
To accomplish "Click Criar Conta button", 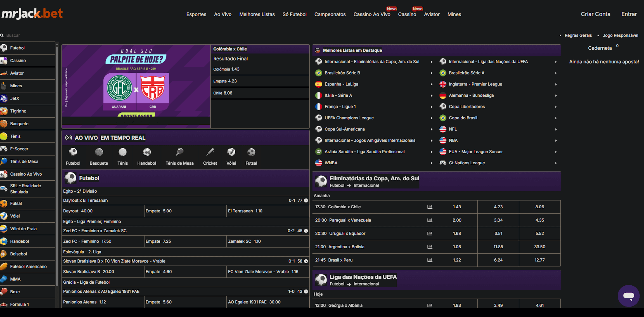I will [596, 14].
